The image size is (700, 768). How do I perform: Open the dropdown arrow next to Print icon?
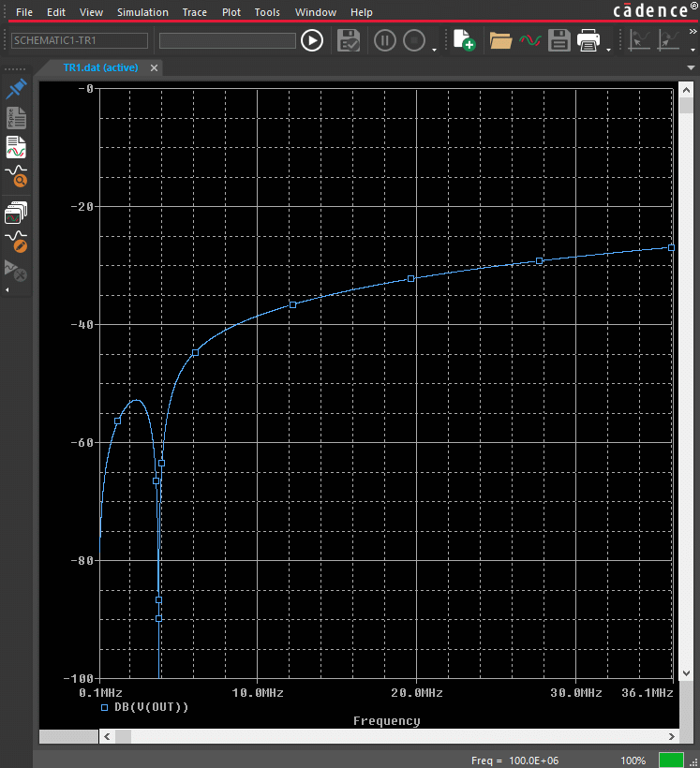tap(608, 50)
